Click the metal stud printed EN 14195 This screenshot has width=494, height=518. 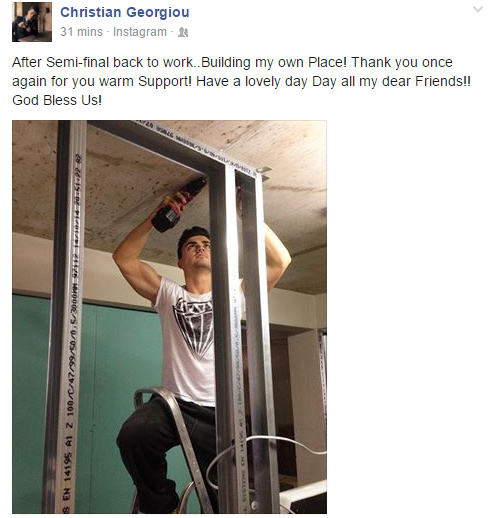(x=63, y=317)
